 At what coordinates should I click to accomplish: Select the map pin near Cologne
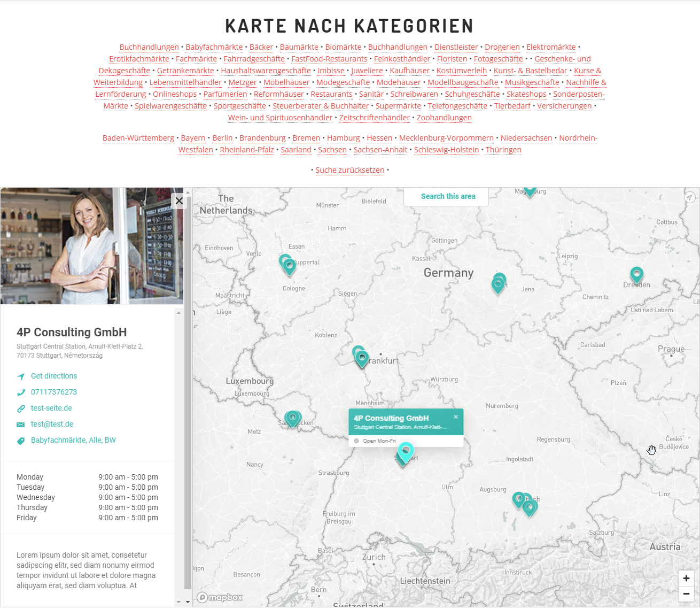point(289,266)
